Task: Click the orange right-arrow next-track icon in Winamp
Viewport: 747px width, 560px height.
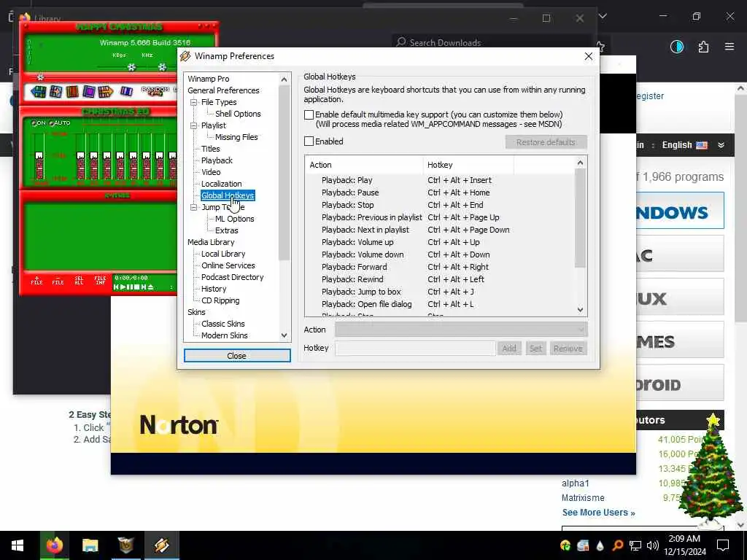Action: [x=105, y=91]
